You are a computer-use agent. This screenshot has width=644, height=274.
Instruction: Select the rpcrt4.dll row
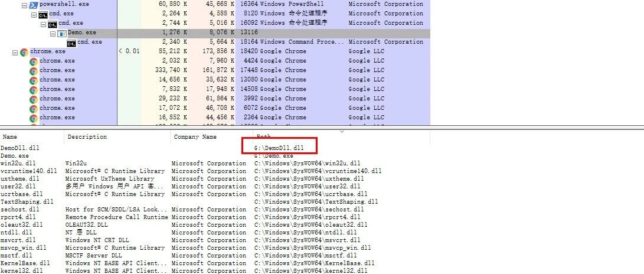point(215,217)
